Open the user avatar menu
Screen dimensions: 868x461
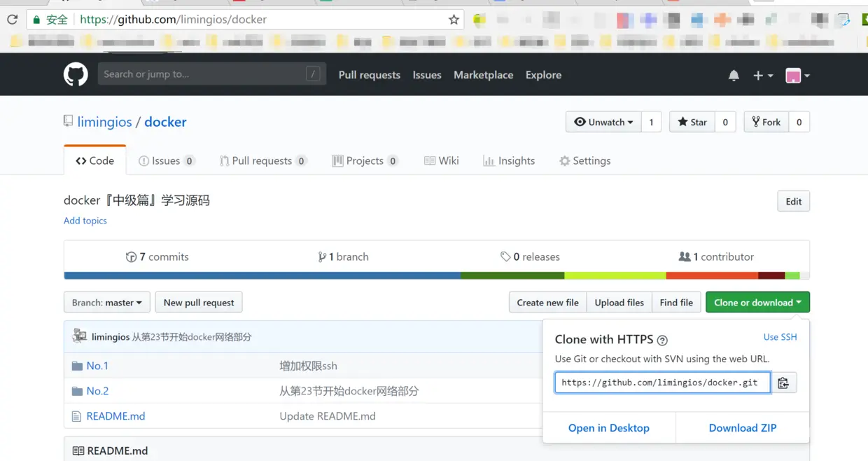click(797, 75)
